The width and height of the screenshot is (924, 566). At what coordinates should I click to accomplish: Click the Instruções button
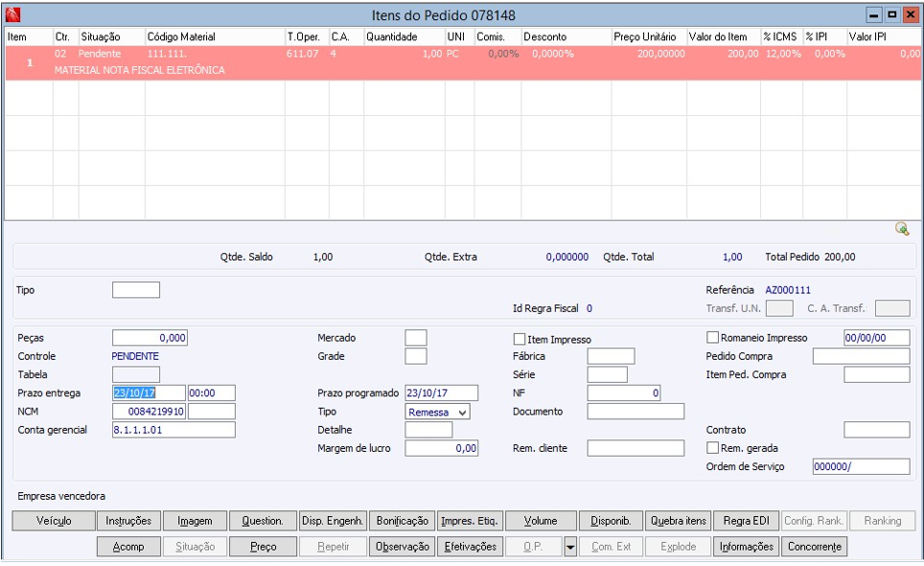128,521
